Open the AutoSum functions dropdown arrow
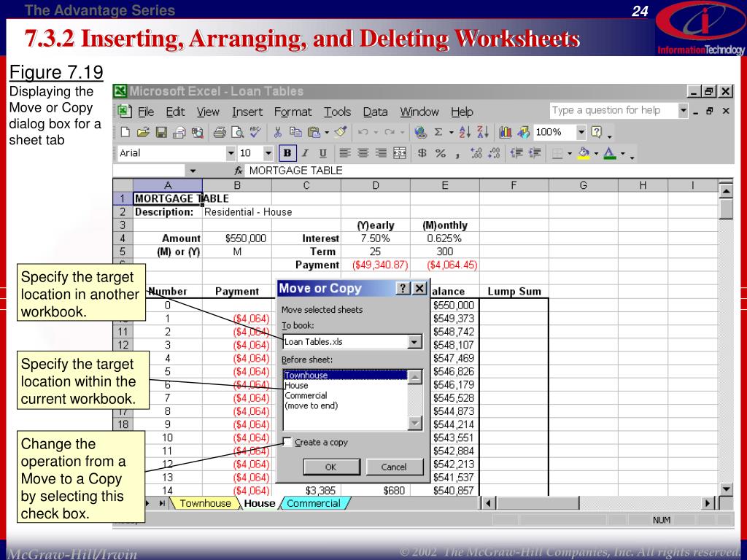Image resolution: width=747 pixels, height=560 pixels. coord(451,133)
